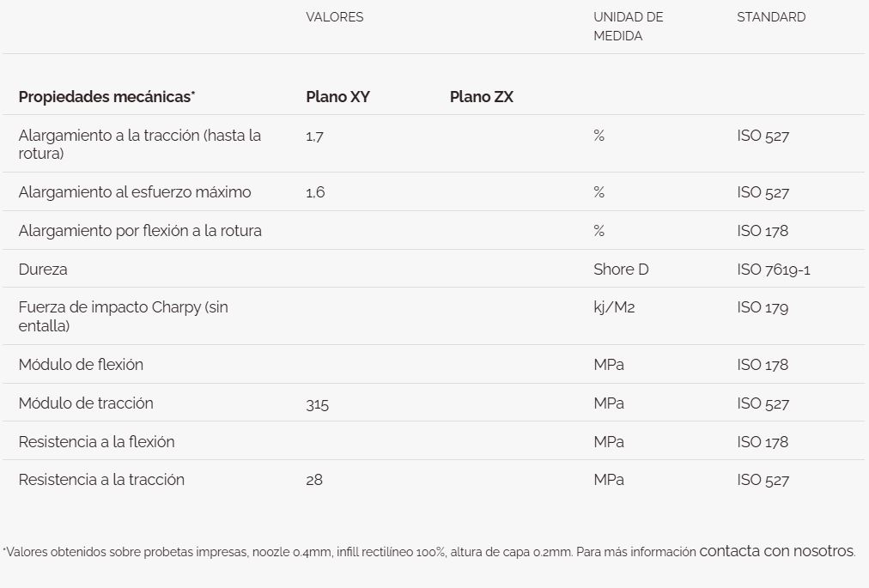This screenshot has height=588, width=869.
Task: Click the 'Plano ZX' column header
Action: (x=481, y=96)
